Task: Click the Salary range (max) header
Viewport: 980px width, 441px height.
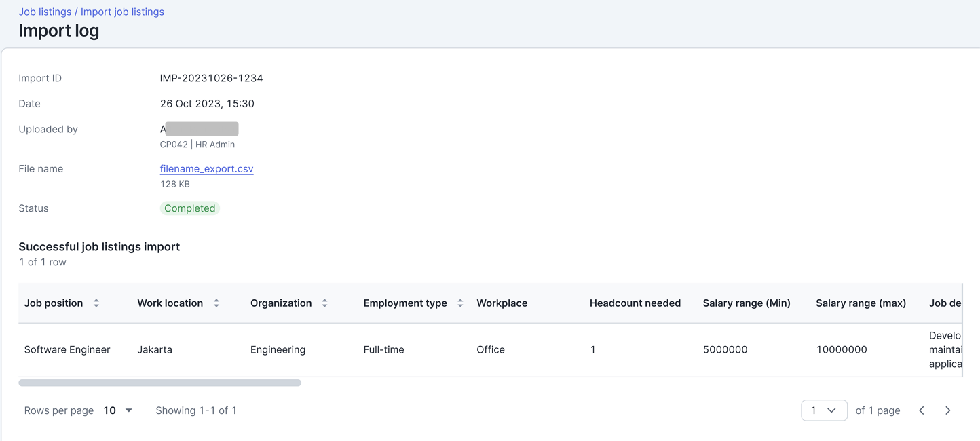Action: 861,303
